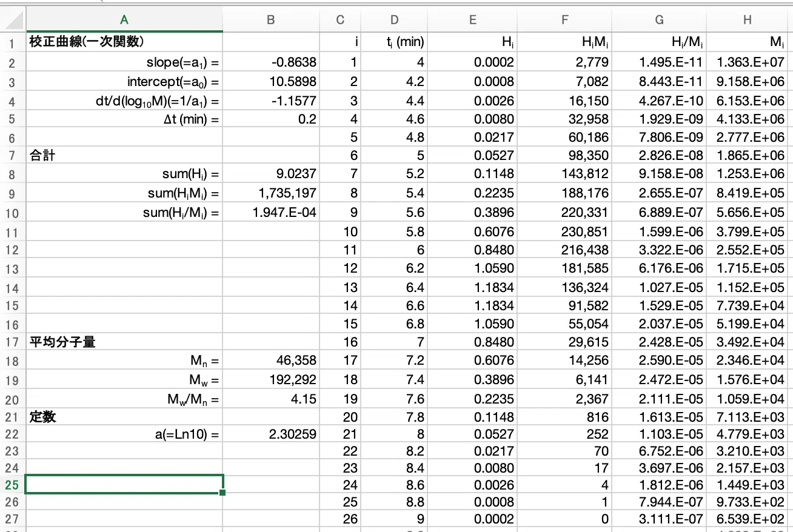Click the Δt value 0.2 in column B

click(x=271, y=119)
